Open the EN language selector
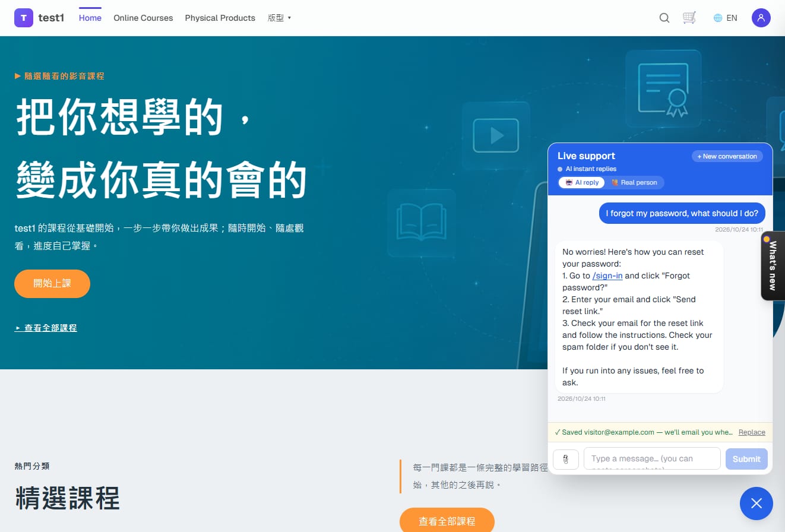Image resolution: width=785 pixels, height=532 pixels. (726, 18)
